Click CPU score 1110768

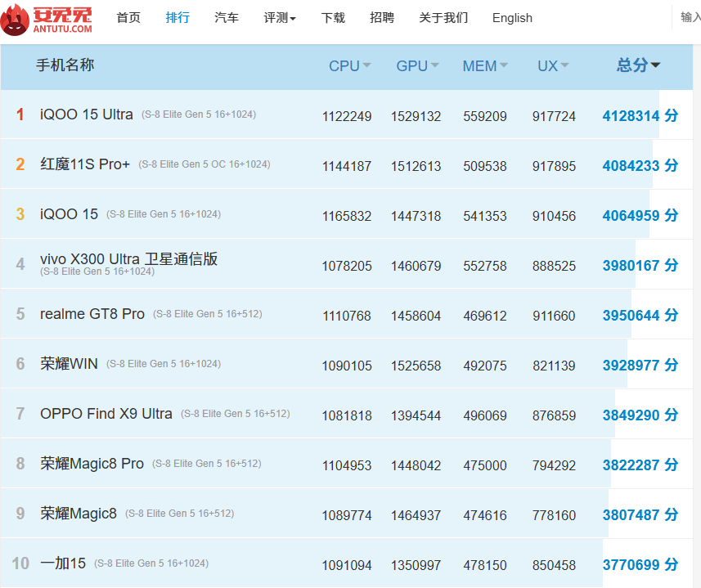tap(347, 316)
